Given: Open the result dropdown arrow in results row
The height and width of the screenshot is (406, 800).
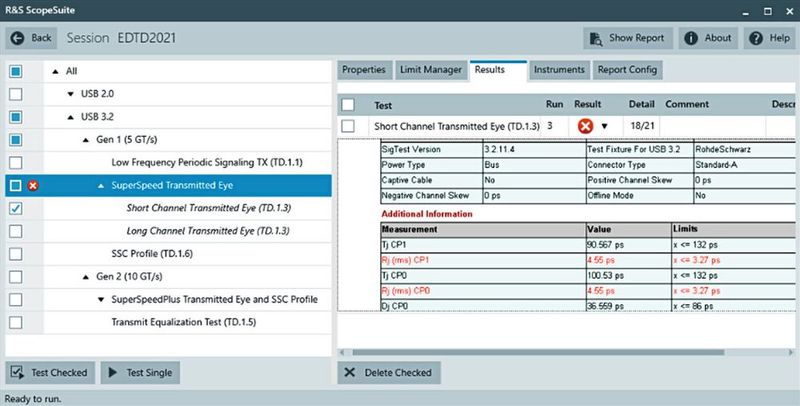Looking at the screenshot, I should [x=605, y=126].
